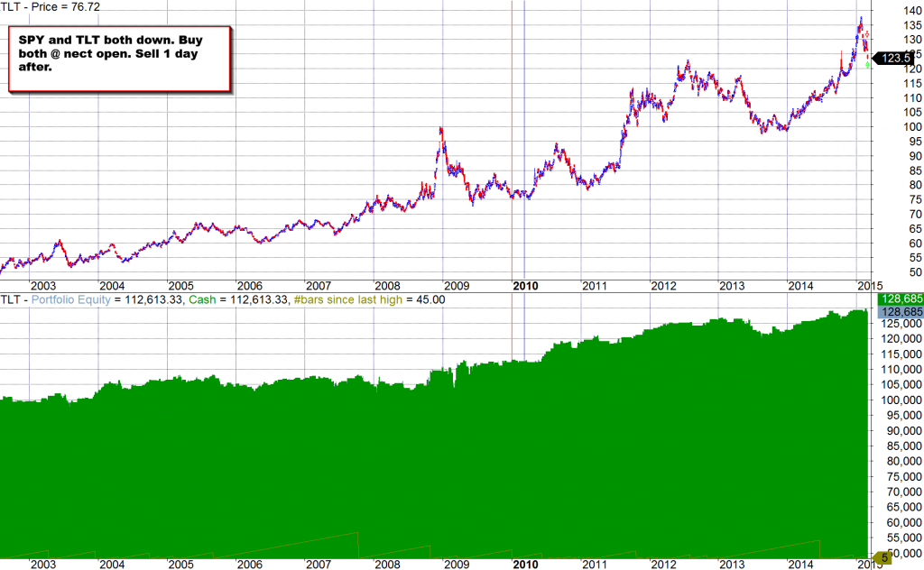Select the "SPY and TLT both down" annotation box
This screenshot has width=924, height=570.
[x=120, y=59]
